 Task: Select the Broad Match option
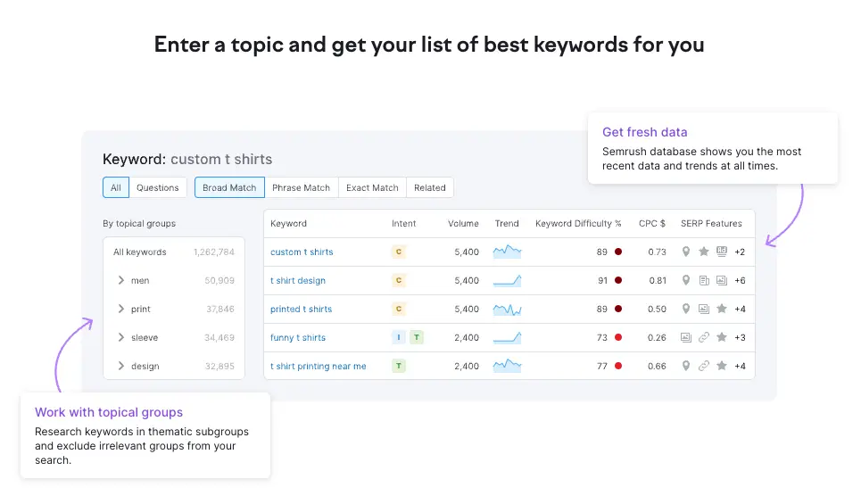(229, 187)
